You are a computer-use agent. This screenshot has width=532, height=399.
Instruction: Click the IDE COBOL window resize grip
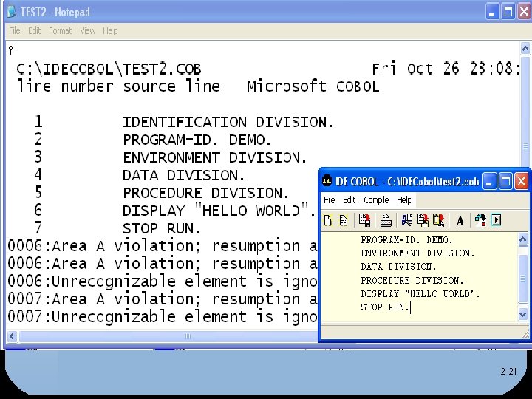[x=525, y=335]
